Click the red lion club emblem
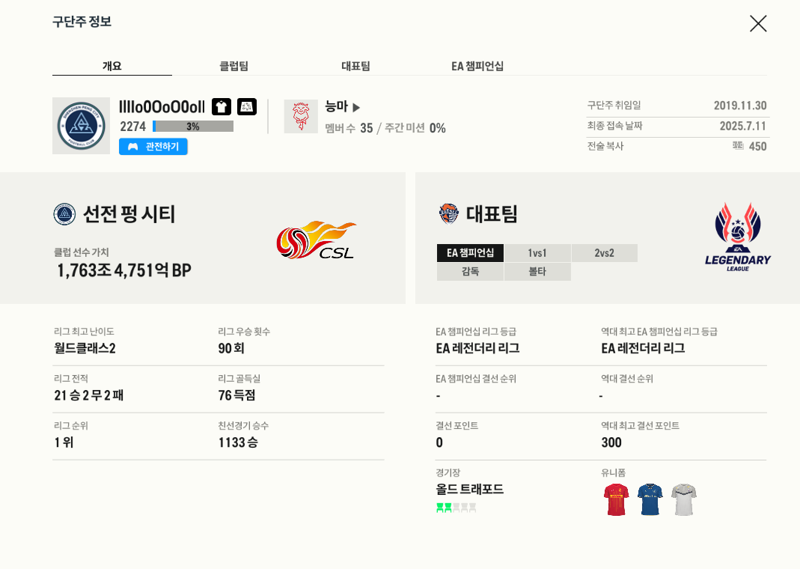The height and width of the screenshot is (569, 800). 301,116
